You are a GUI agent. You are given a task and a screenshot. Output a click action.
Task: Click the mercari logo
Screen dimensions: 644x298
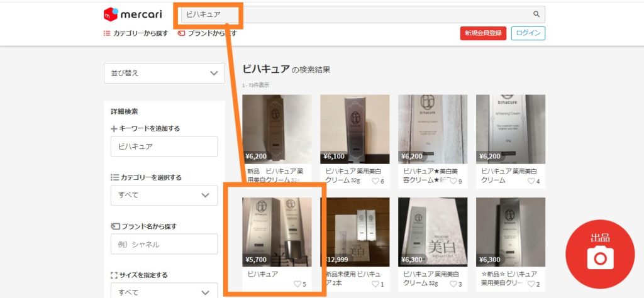point(133,14)
